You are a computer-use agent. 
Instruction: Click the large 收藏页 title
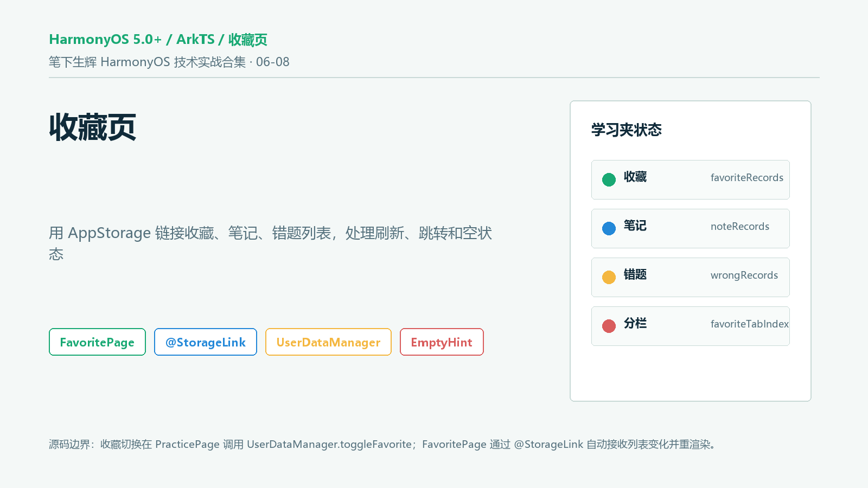93,127
